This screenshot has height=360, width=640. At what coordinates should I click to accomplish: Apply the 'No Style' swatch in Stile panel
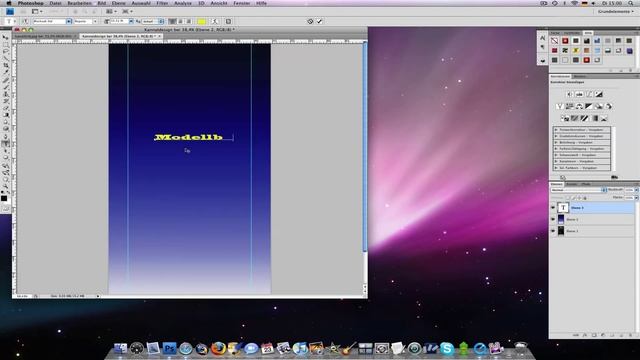tap(554, 41)
